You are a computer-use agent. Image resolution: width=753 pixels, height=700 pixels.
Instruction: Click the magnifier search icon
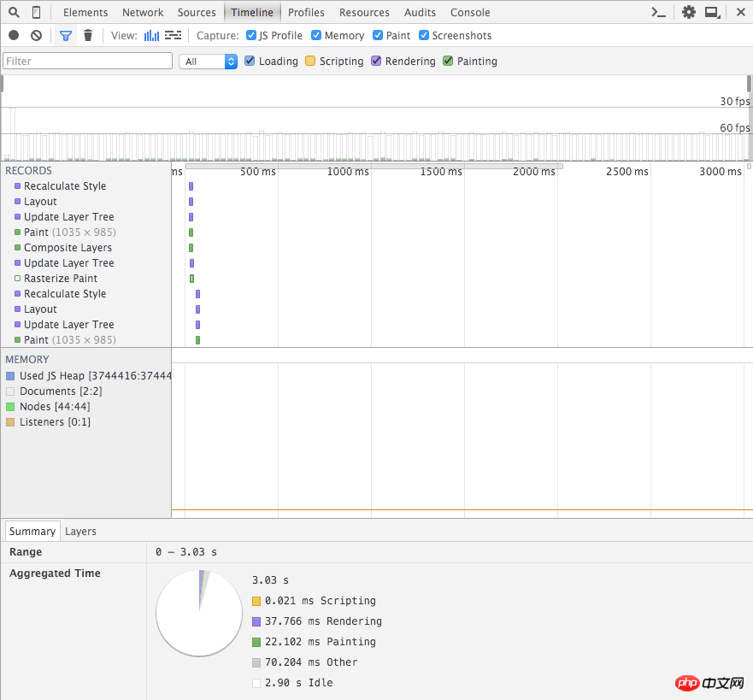pyautogui.click(x=14, y=12)
